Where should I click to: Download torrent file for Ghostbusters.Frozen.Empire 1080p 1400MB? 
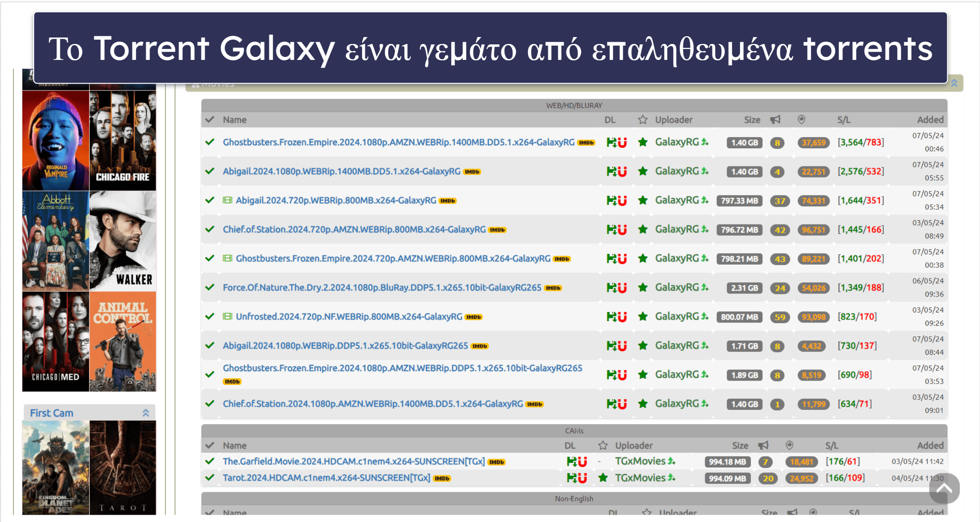pos(611,142)
